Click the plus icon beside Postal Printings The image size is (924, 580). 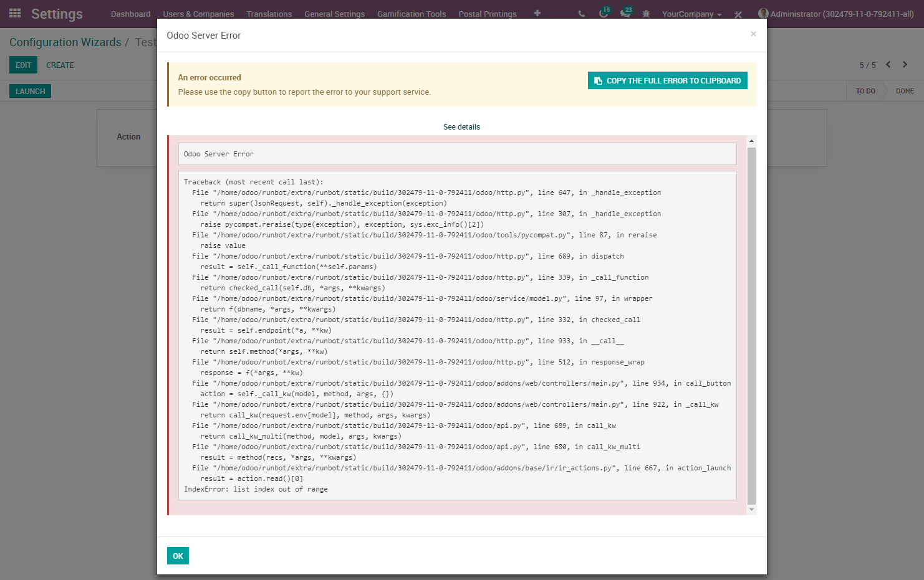[537, 12]
